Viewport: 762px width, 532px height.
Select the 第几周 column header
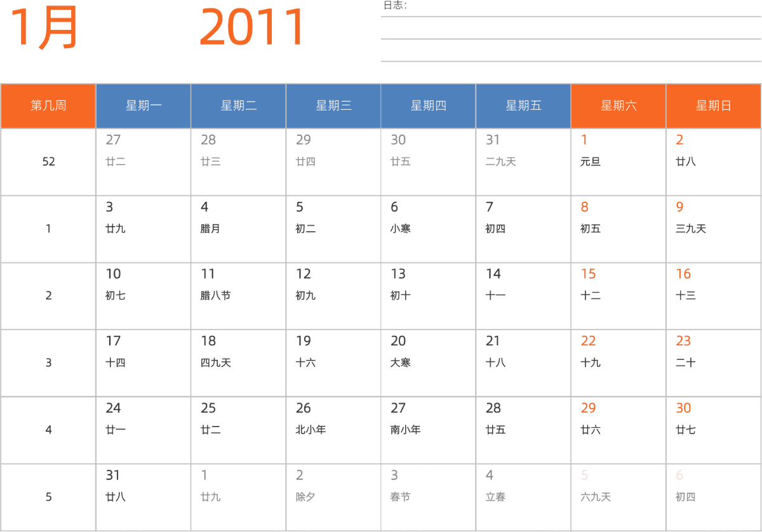click(48, 106)
